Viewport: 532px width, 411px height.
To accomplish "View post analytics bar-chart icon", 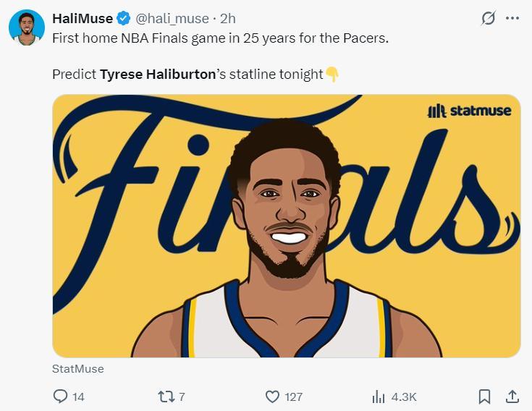I will (x=378, y=397).
